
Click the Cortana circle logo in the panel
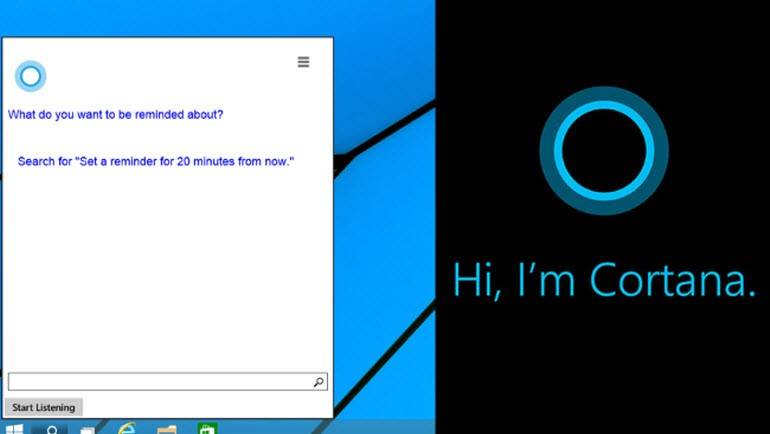(x=30, y=76)
